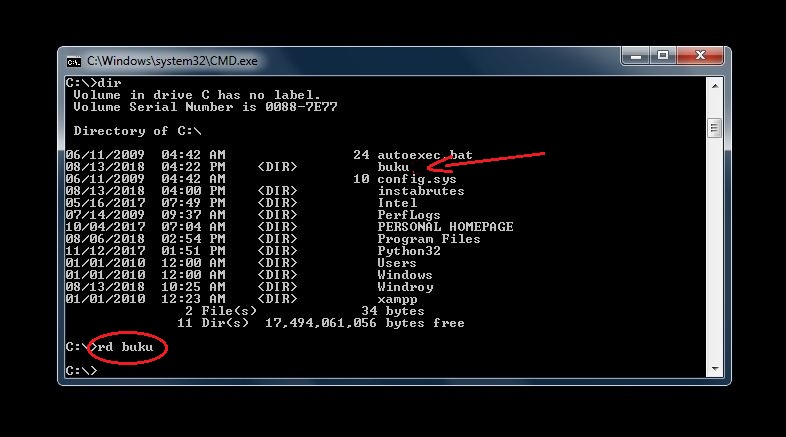Click the 'Directory of C:\' line
The height and width of the screenshot is (437, 786).
137,131
